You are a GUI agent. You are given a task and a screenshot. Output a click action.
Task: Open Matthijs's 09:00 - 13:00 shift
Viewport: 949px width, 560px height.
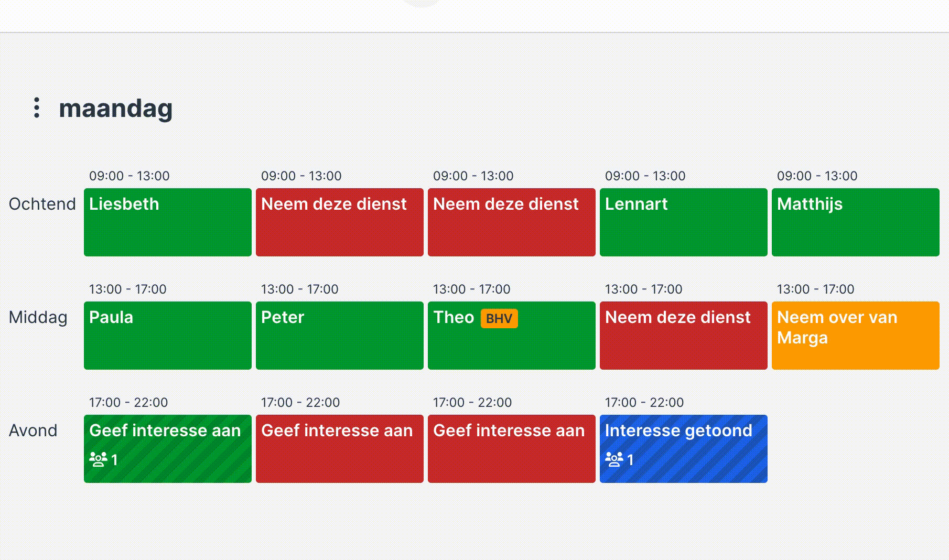coord(855,222)
